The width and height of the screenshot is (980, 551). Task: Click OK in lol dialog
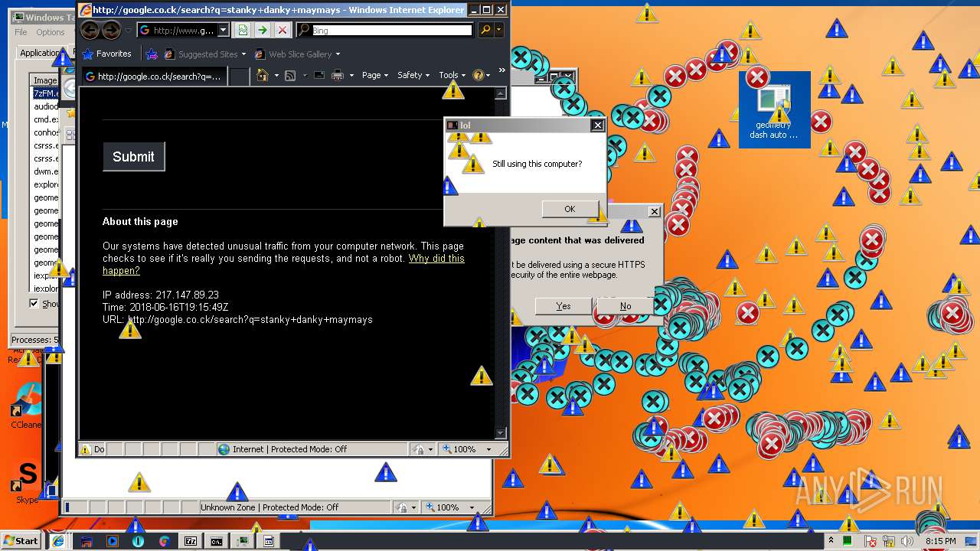coord(570,209)
